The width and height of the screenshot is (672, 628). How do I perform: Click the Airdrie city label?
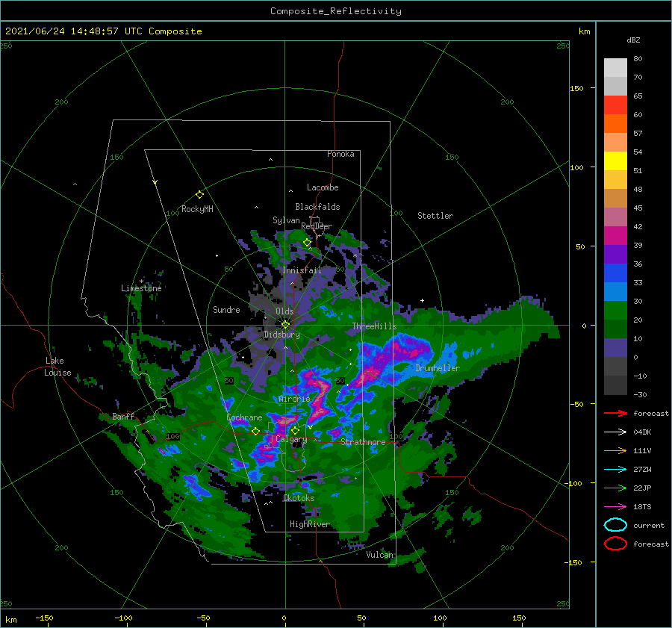point(294,399)
